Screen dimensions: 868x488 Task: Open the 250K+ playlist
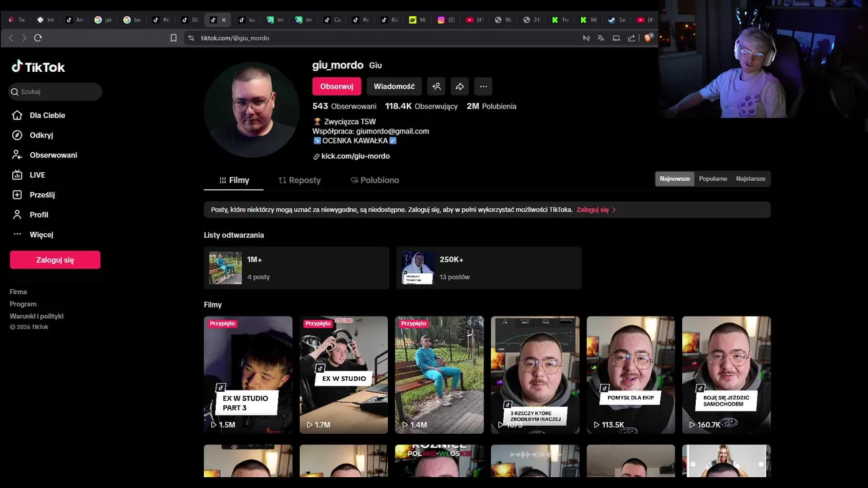(489, 268)
